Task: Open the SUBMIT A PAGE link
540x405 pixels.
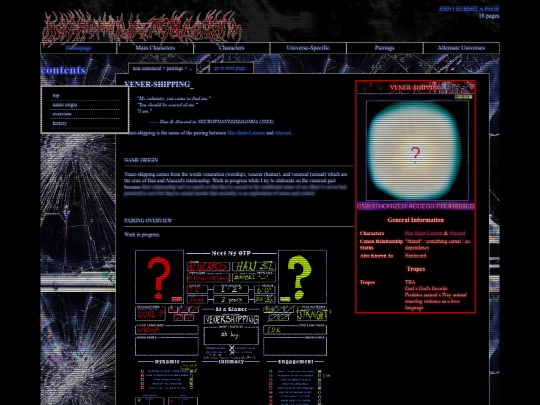Action: [477, 9]
